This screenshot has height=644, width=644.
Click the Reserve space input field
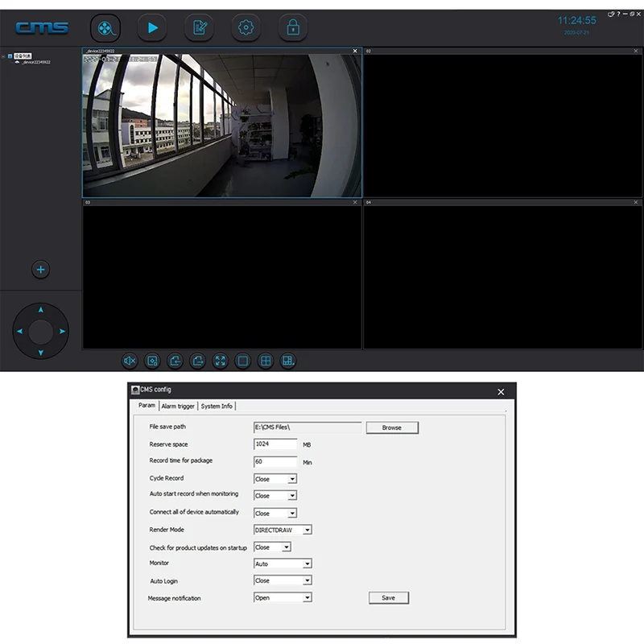click(275, 444)
